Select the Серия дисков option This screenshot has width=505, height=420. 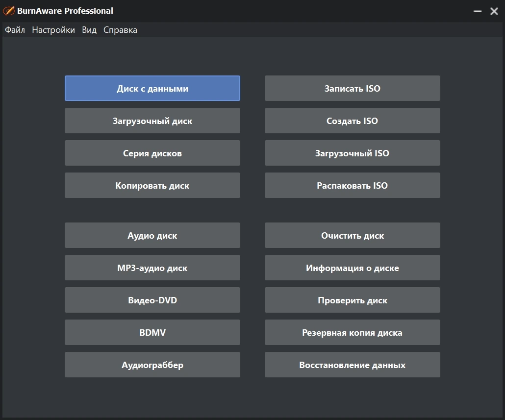(152, 153)
